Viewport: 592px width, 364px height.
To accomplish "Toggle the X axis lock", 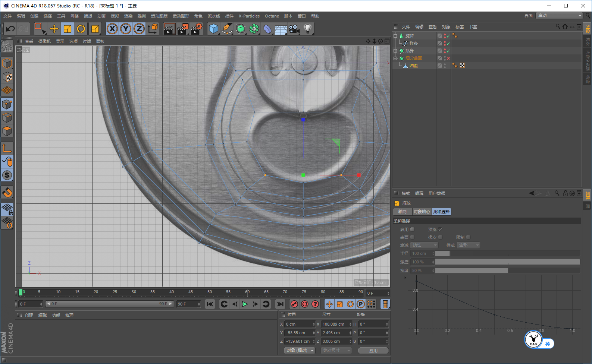I will point(112,29).
